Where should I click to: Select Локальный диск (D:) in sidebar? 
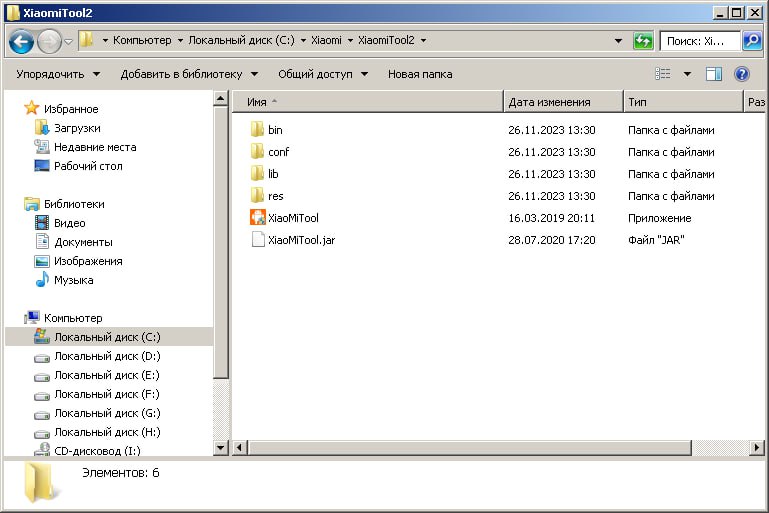[107, 356]
